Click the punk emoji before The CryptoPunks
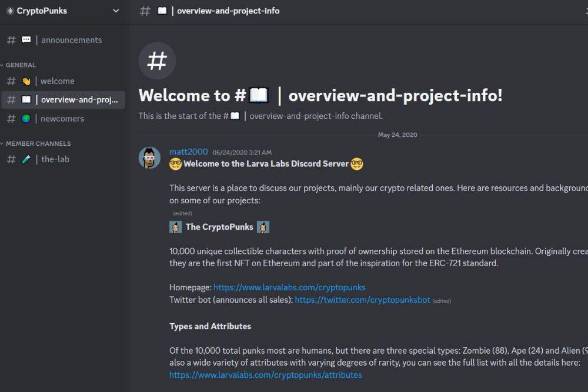588x392 pixels. click(175, 227)
